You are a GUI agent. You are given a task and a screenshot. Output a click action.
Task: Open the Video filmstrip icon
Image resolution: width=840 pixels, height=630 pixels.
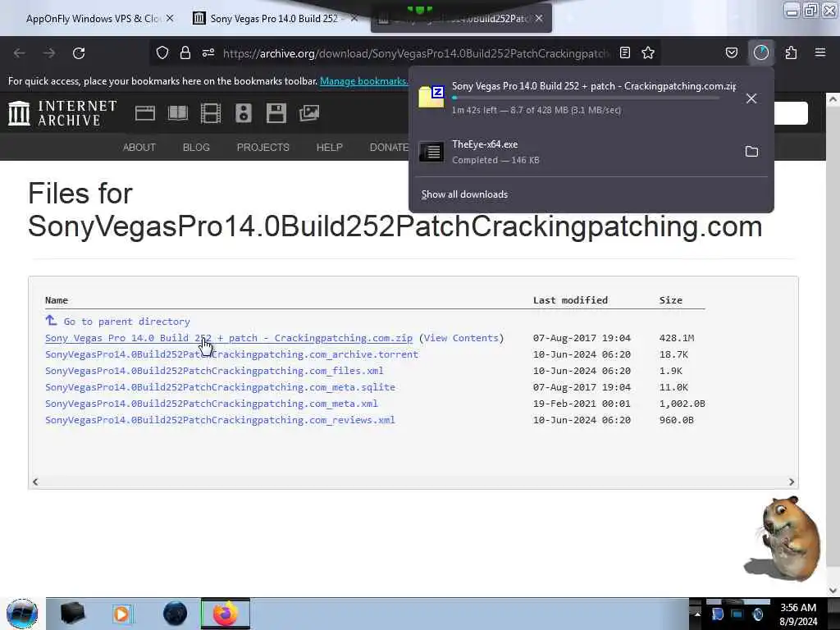point(211,113)
